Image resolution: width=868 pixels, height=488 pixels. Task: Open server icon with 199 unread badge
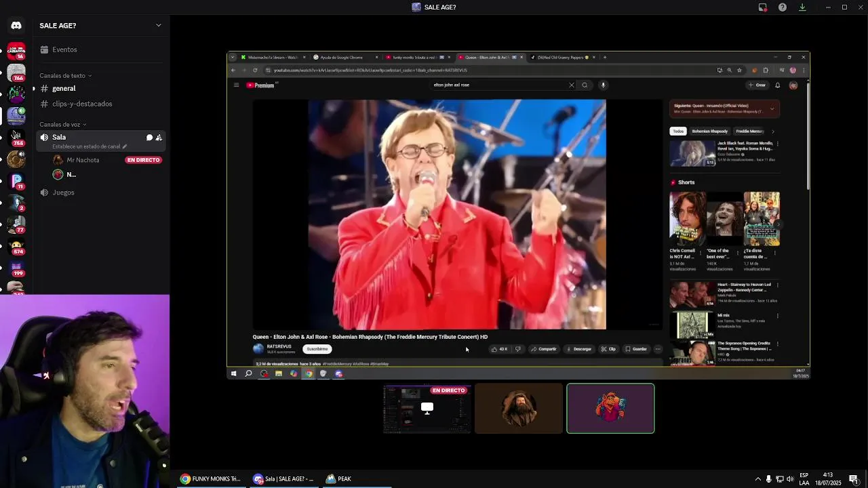[x=16, y=268]
